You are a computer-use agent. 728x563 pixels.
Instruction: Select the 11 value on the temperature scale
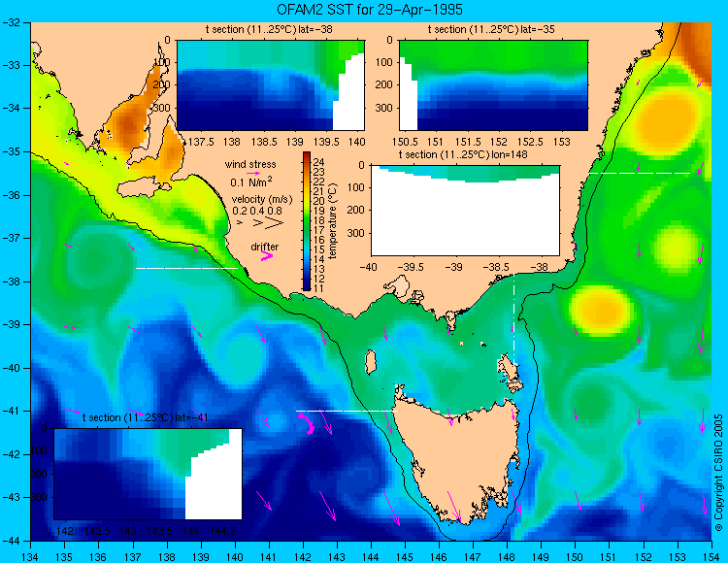pos(318,288)
